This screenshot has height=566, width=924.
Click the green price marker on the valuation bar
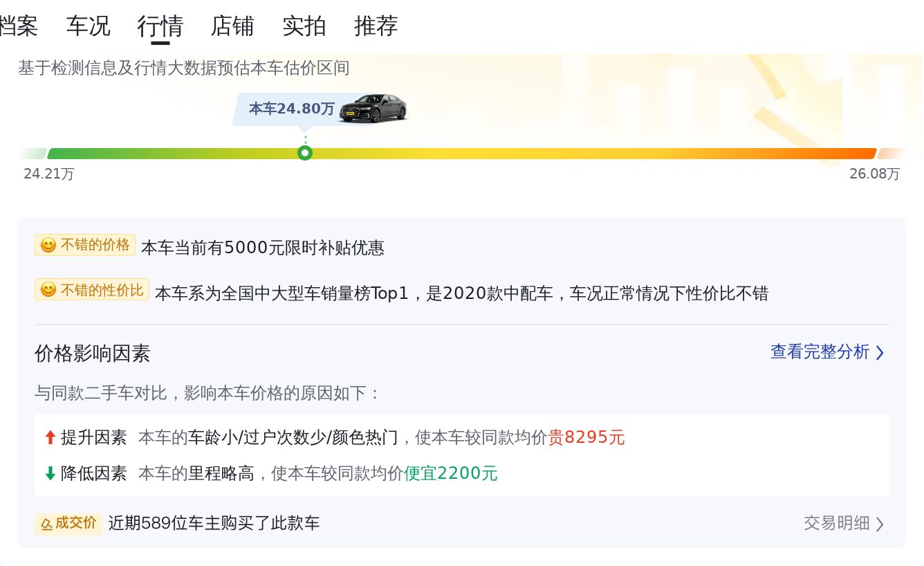(305, 153)
